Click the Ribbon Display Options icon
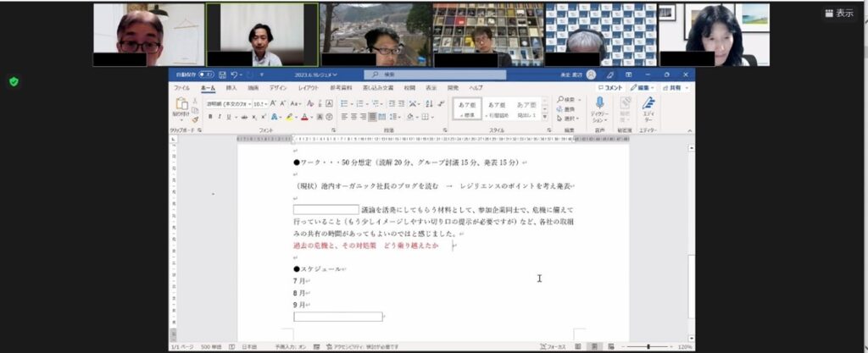The height and width of the screenshot is (353, 868). click(629, 74)
